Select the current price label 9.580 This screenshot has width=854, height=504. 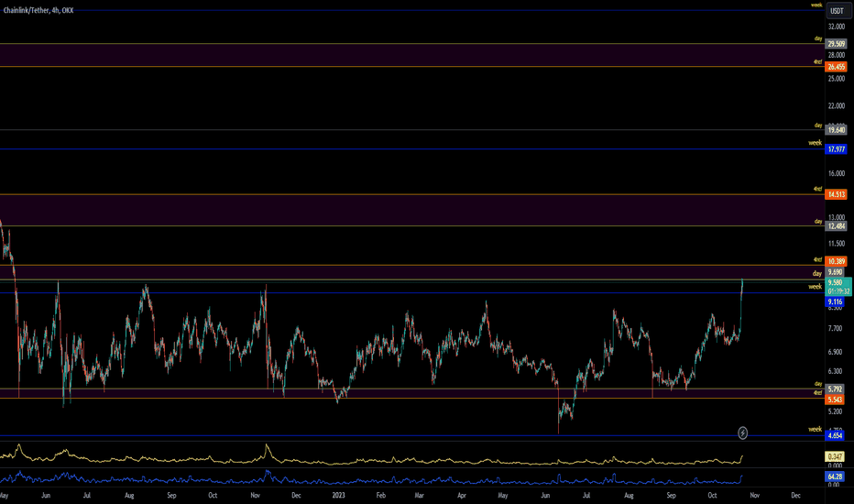[x=835, y=282]
